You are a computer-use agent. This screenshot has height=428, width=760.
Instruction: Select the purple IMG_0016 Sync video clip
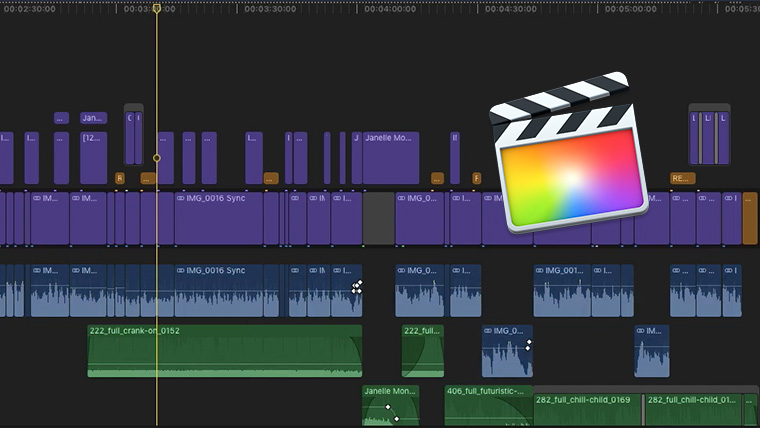click(x=219, y=218)
